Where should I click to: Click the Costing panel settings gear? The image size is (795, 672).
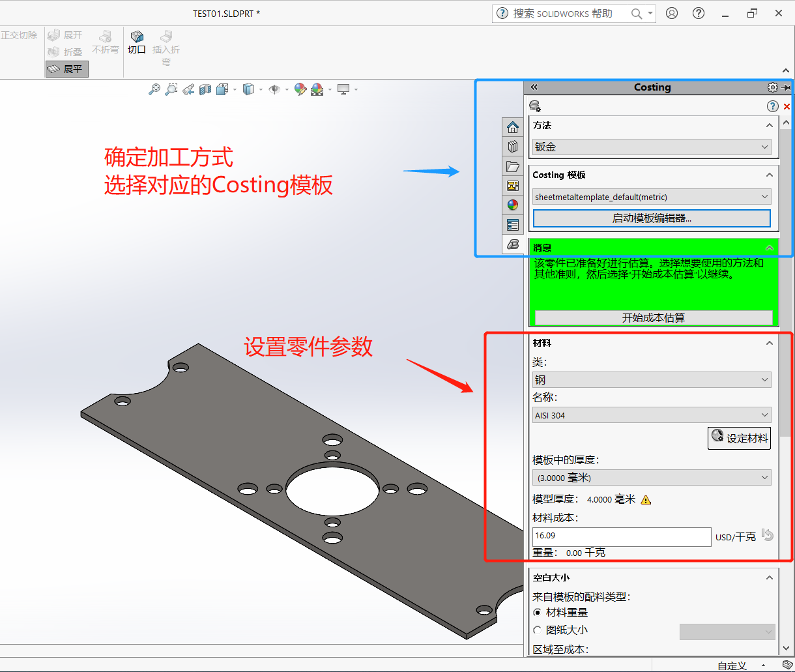[772, 87]
